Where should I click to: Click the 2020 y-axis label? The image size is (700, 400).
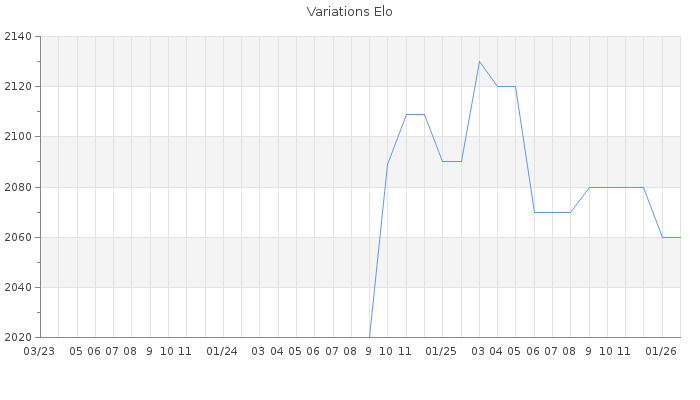(18, 338)
